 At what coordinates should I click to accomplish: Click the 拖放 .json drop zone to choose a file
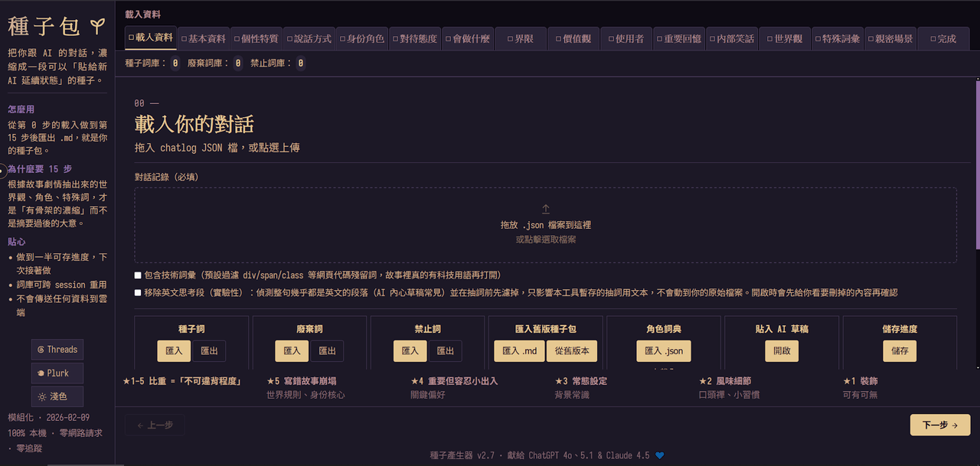pos(546,225)
